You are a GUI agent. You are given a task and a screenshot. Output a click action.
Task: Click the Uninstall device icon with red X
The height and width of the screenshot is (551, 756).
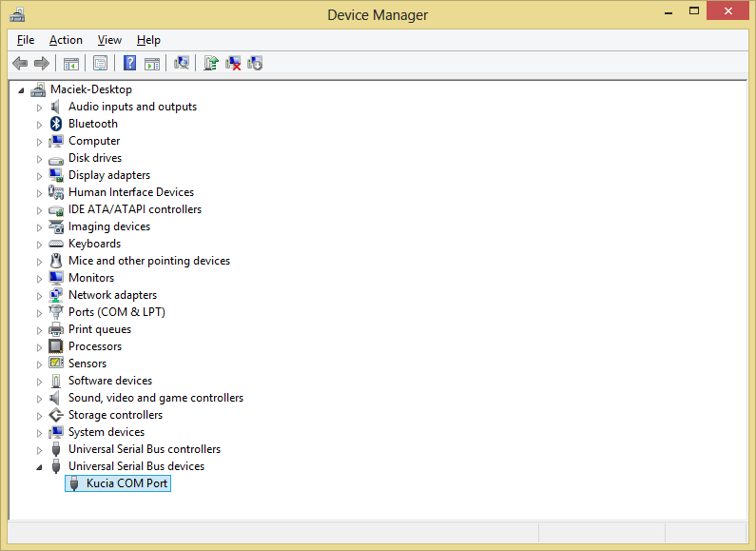(233, 64)
